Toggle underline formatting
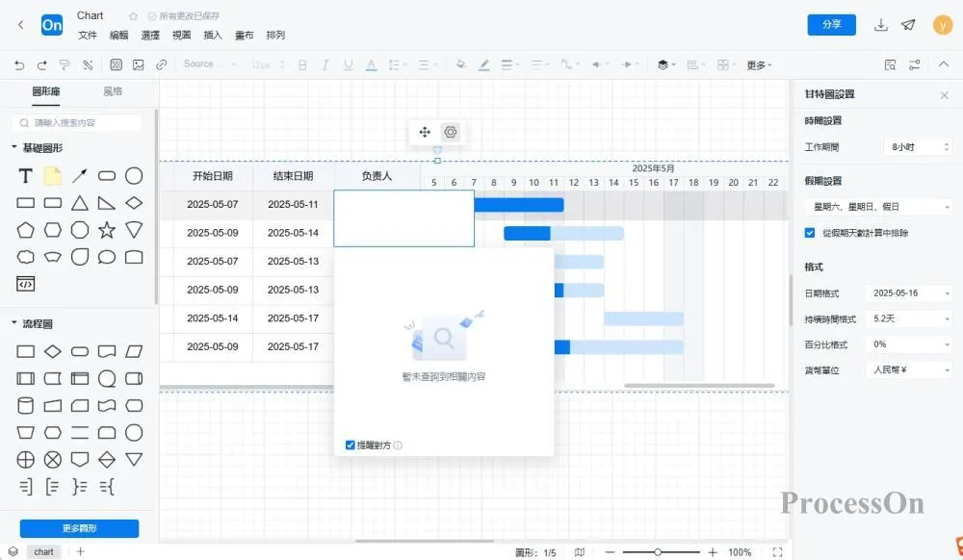Viewport: 963px width, 560px height. click(x=349, y=64)
